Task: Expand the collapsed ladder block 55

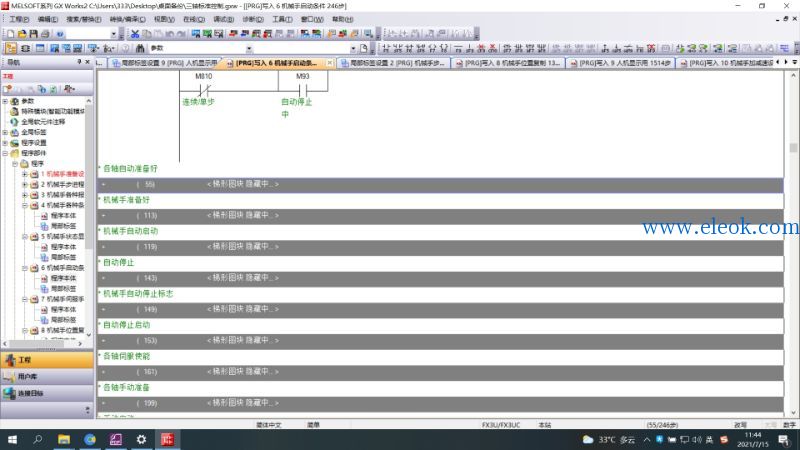Action: [103, 184]
